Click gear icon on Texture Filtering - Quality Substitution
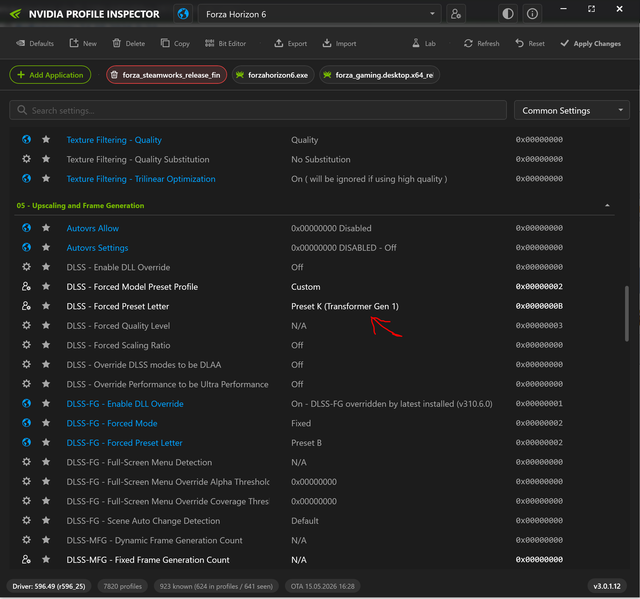The width and height of the screenshot is (640, 599). point(27,159)
